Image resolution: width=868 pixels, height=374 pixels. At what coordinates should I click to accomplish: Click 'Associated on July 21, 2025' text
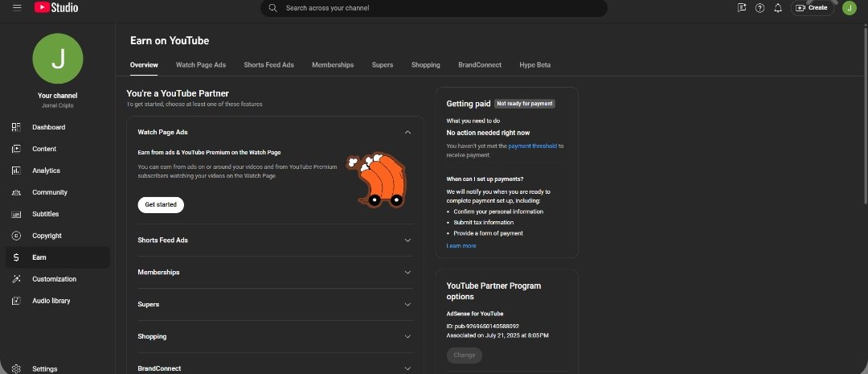497,335
